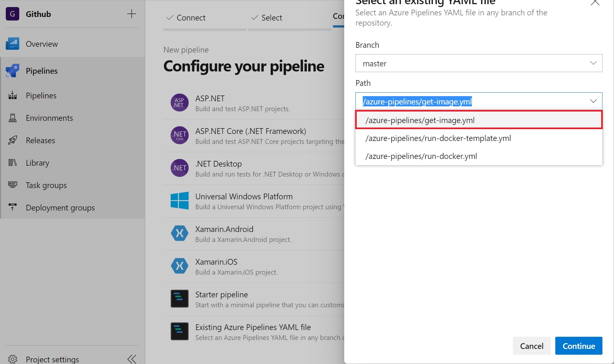
Task: Click the Pipelines section header label
Action: 42,71
